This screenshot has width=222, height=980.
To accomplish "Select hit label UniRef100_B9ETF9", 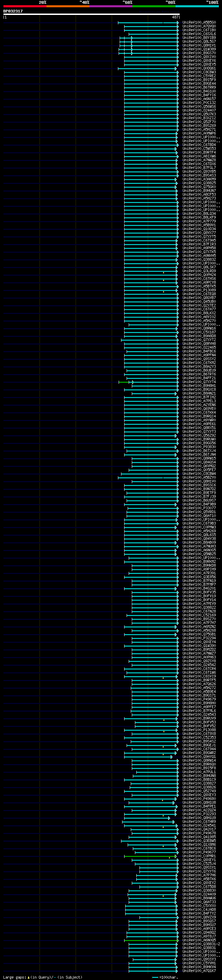I will pyautogui.click(x=199, y=493).
